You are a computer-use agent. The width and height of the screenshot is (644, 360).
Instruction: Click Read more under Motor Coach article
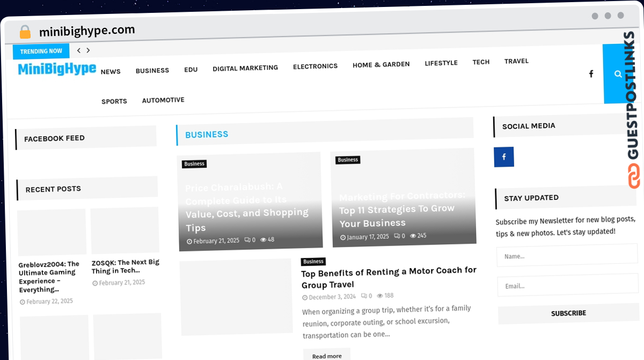(x=327, y=356)
